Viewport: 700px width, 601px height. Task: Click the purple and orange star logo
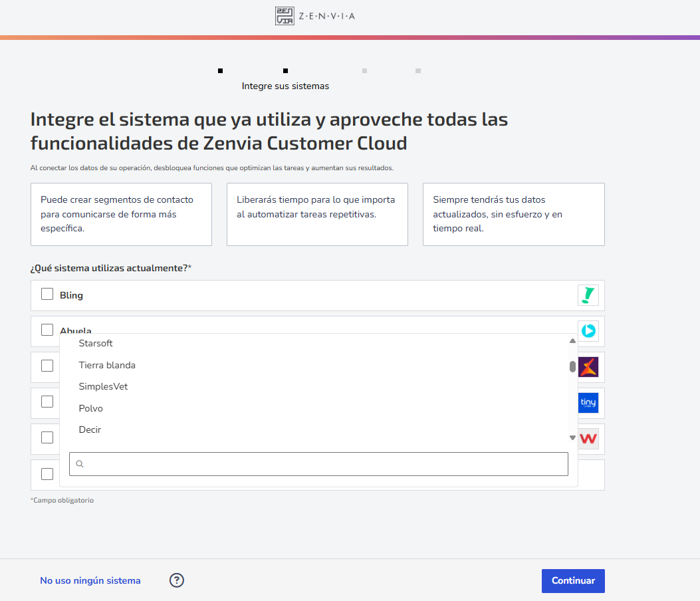pos(588,366)
